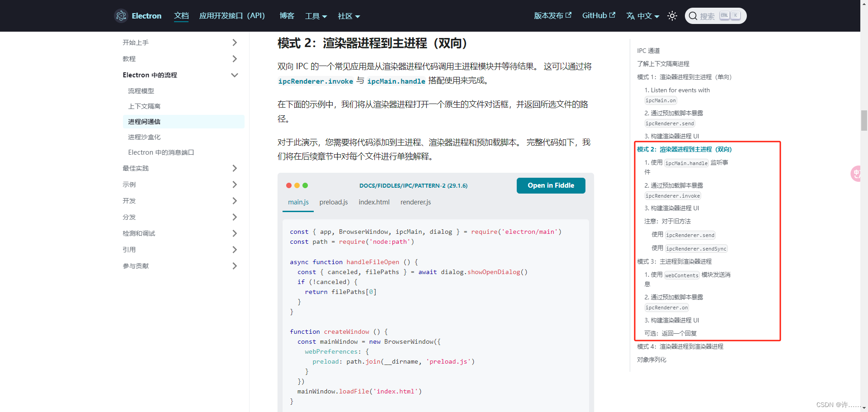Screen dimensions: 868x412
Task: Open 进程沙盒化 sidebar page
Action: point(144,137)
